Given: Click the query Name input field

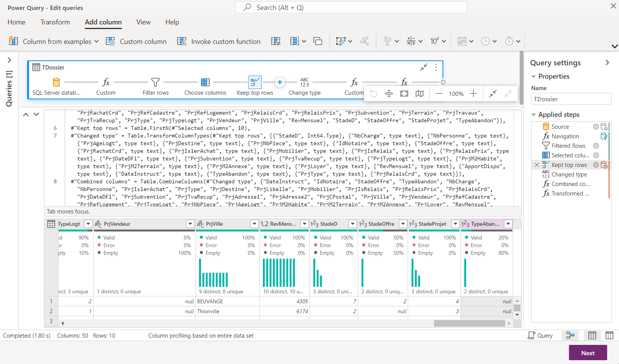Looking at the screenshot, I should 571,99.
